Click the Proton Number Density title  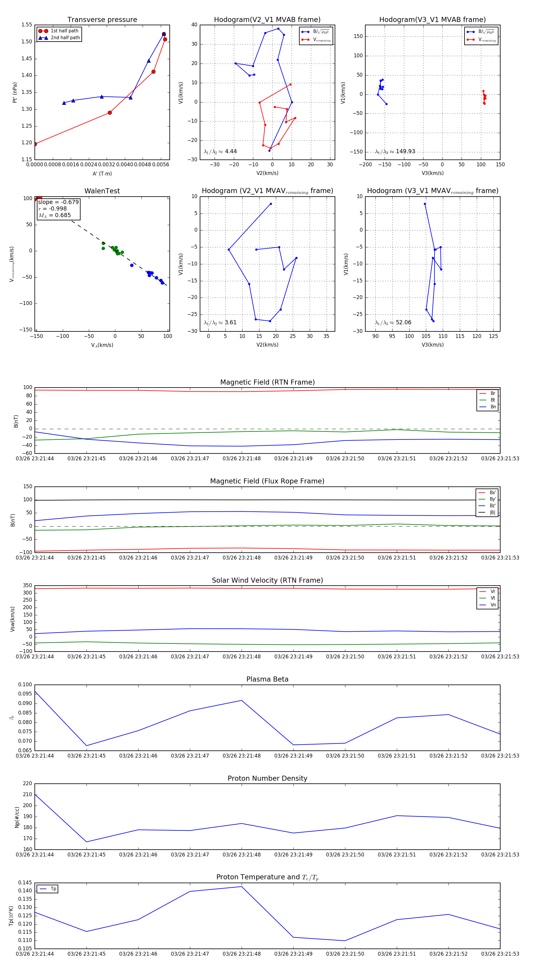pyautogui.click(x=267, y=778)
